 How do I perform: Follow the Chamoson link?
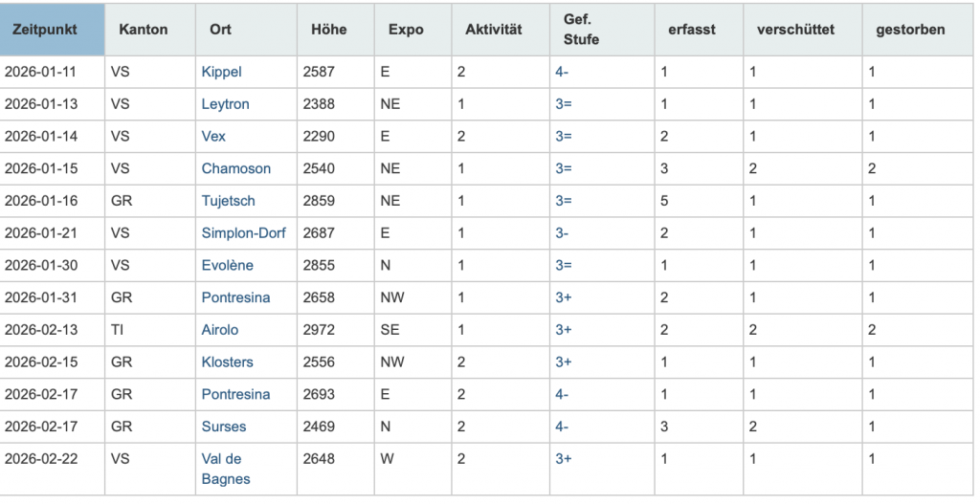click(235, 168)
